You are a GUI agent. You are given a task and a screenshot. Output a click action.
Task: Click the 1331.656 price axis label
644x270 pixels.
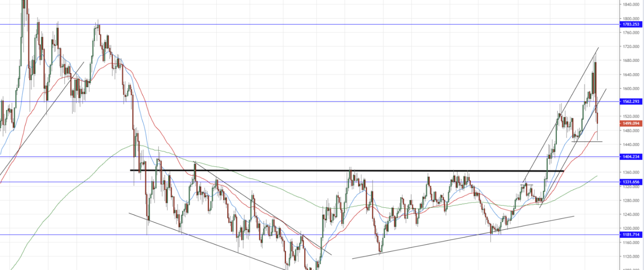click(632, 182)
